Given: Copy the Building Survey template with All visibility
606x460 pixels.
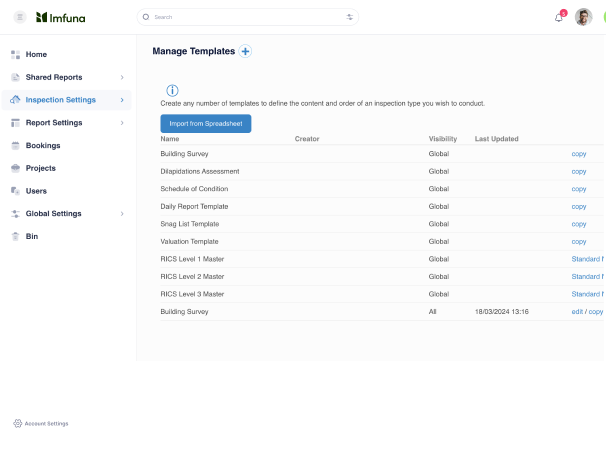Looking at the screenshot, I should [x=596, y=312].
